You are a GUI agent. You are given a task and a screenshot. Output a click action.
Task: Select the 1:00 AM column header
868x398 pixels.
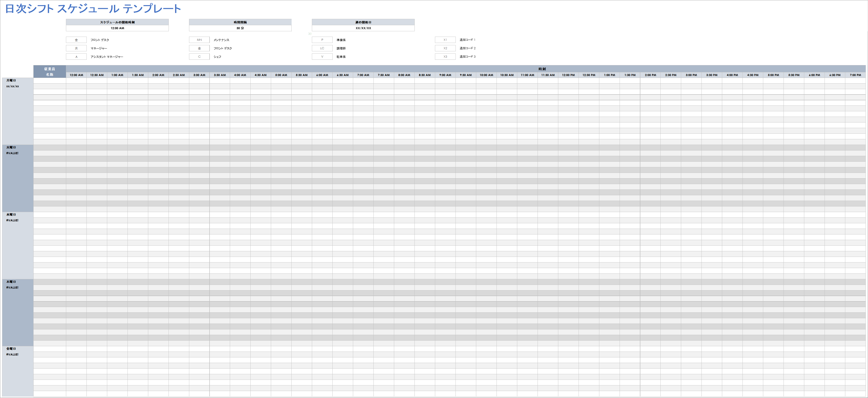(x=117, y=75)
